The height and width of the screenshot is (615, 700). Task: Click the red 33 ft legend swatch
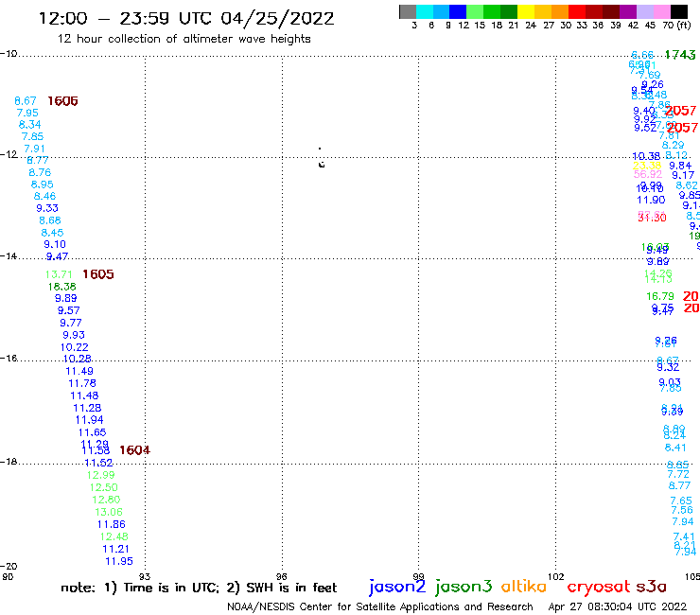point(576,11)
